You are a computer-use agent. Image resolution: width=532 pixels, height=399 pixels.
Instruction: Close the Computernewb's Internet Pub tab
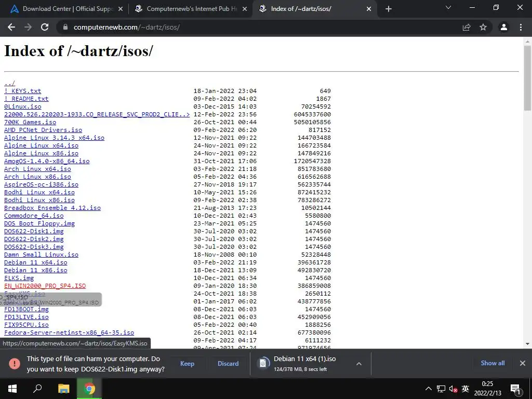click(x=245, y=9)
